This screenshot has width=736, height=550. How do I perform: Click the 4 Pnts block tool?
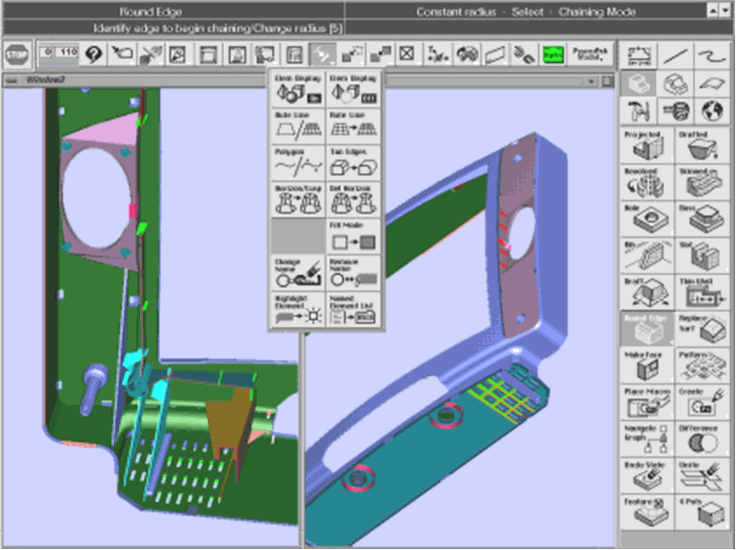coord(702,513)
